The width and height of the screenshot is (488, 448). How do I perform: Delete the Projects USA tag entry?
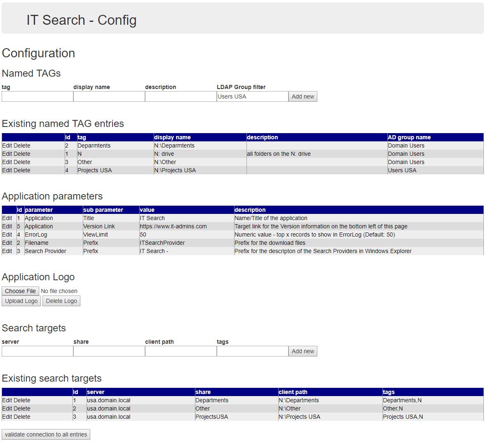(23, 170)
